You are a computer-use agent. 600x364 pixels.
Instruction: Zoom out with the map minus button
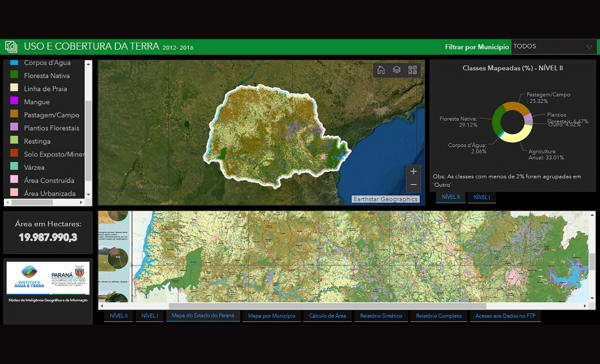[x=413, y=185]
